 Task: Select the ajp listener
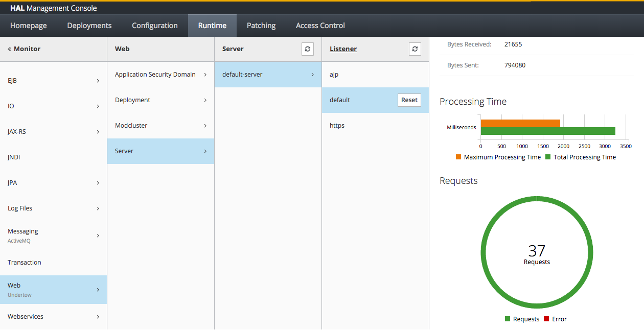[x=334, y=75]
